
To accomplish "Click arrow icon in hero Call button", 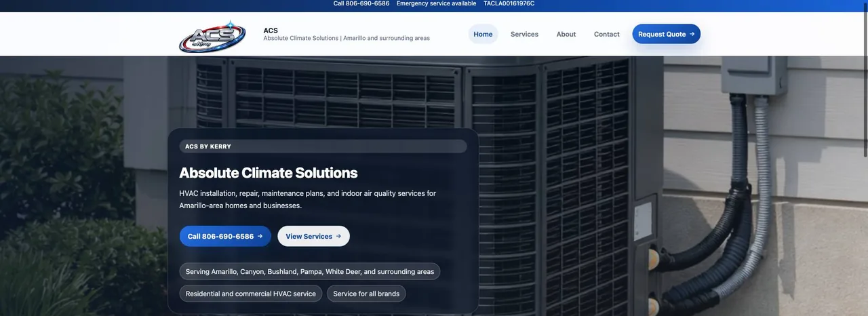I will pos(260,236).
